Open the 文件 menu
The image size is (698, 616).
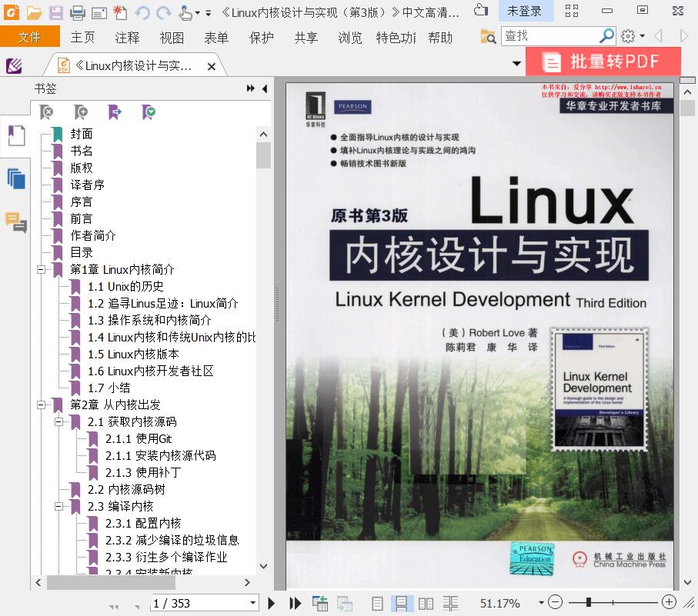pyautogui.click(x=29, y=37)
